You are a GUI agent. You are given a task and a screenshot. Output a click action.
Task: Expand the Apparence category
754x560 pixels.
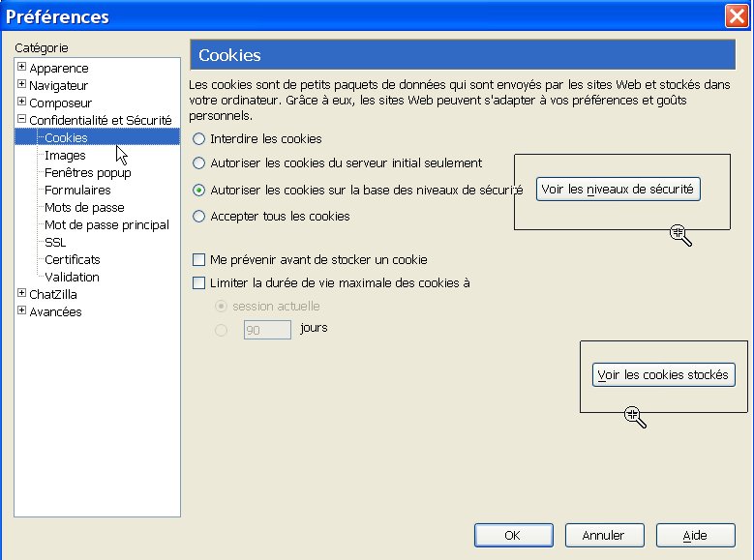(21, 67)
